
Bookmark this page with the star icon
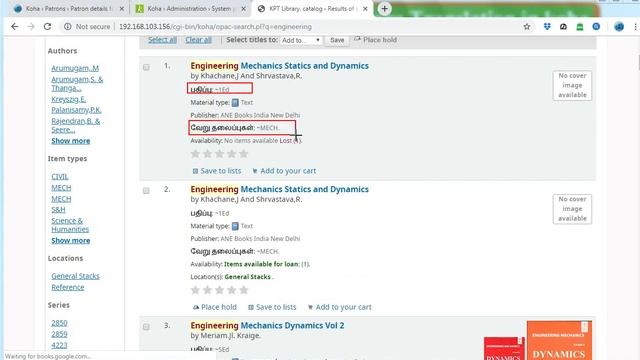tap(527, 27)
